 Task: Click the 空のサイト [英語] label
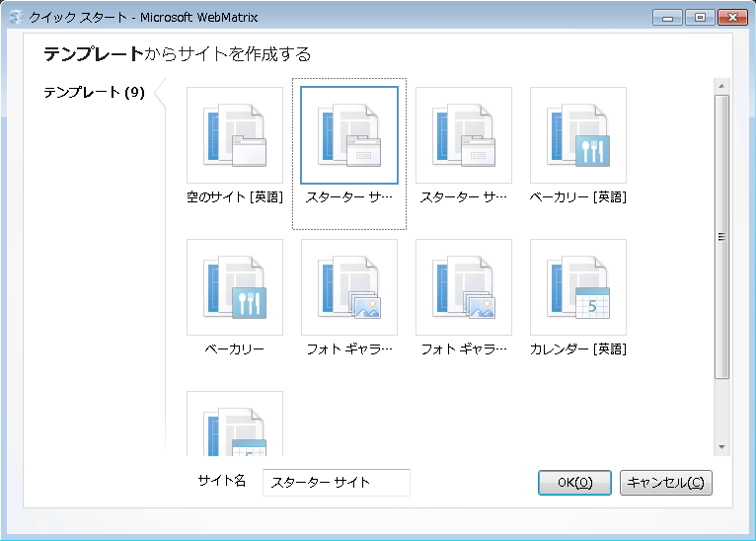coord(235,197)
